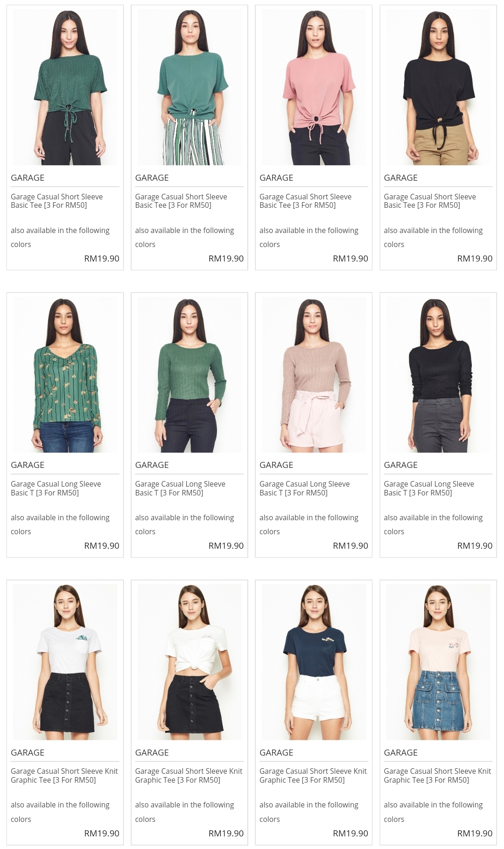Open the solid green tie-front tee photo
The height and width of the screenshot is (849, 504).
(189, 87)
